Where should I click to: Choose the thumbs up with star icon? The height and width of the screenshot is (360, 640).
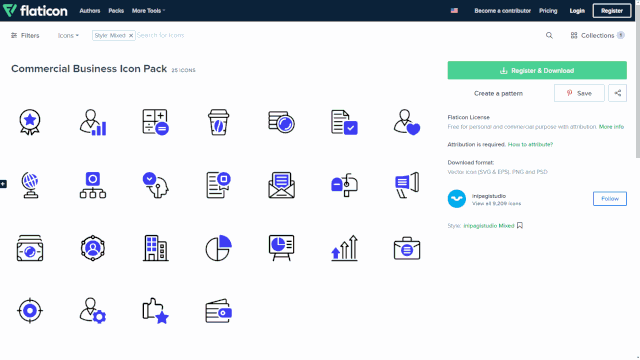point(156,311)
